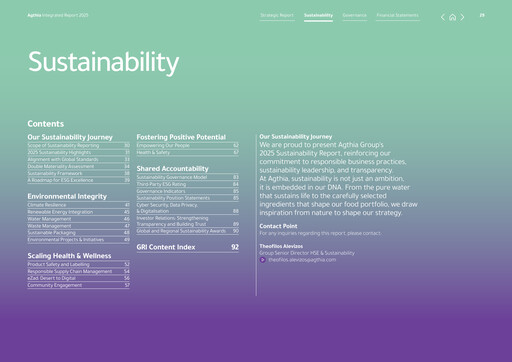Screen dimensions: 512x362
Task: Go to Empowering Our People
Action: pos(188,145)
